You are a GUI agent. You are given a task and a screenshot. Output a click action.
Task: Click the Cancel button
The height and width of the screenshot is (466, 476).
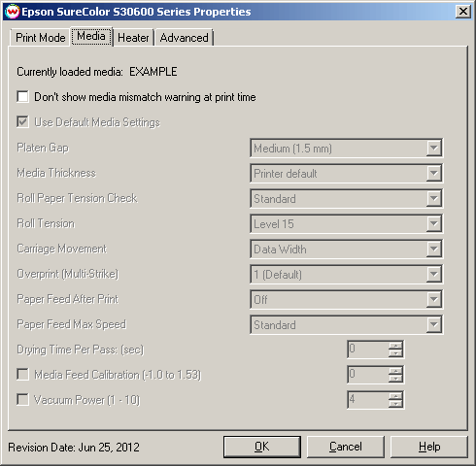(x=346, y=447)
